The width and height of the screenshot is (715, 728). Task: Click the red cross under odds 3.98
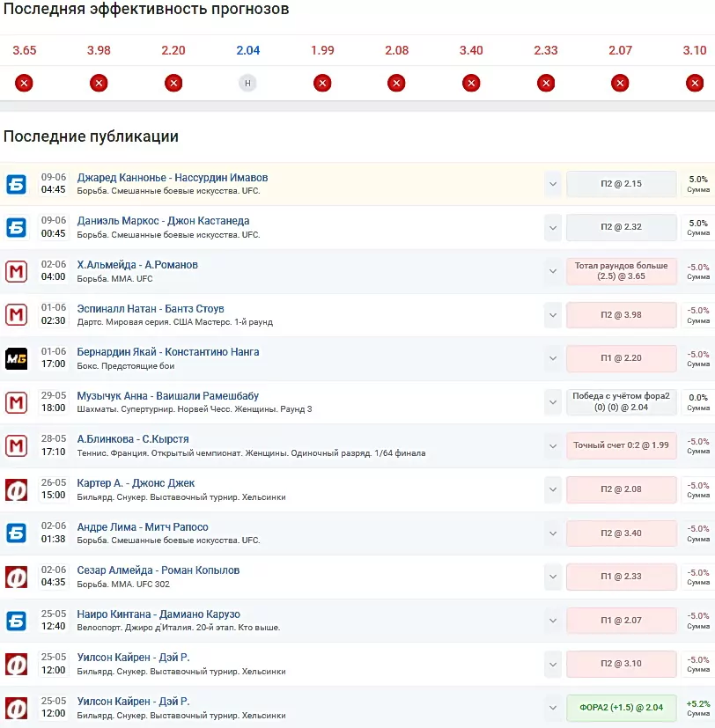tap(99, 83)
